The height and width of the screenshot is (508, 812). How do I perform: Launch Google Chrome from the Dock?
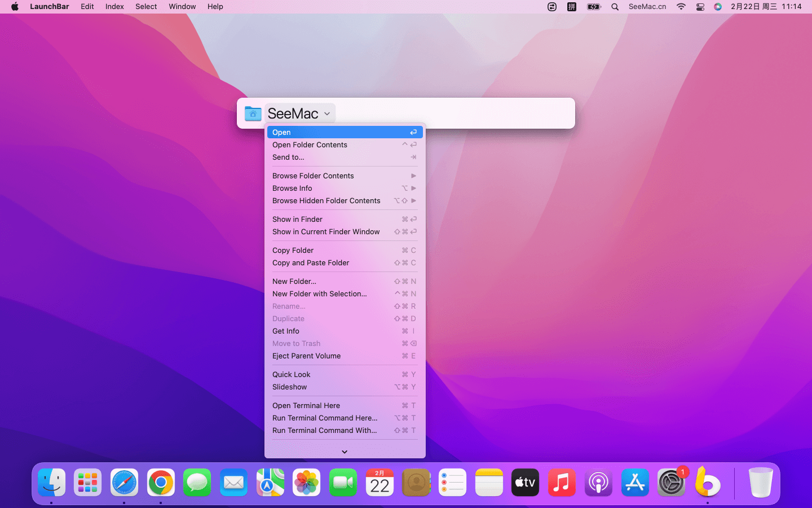click(161, 483)
